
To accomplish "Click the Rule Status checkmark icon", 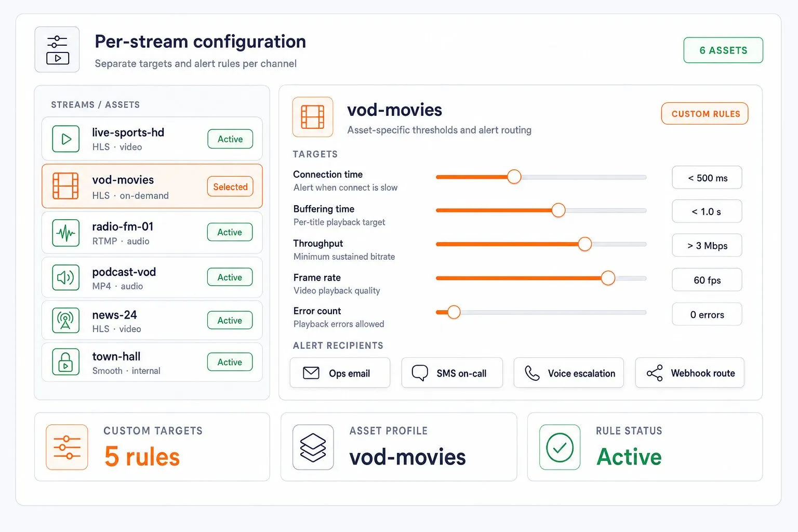I will pos(560,447).
